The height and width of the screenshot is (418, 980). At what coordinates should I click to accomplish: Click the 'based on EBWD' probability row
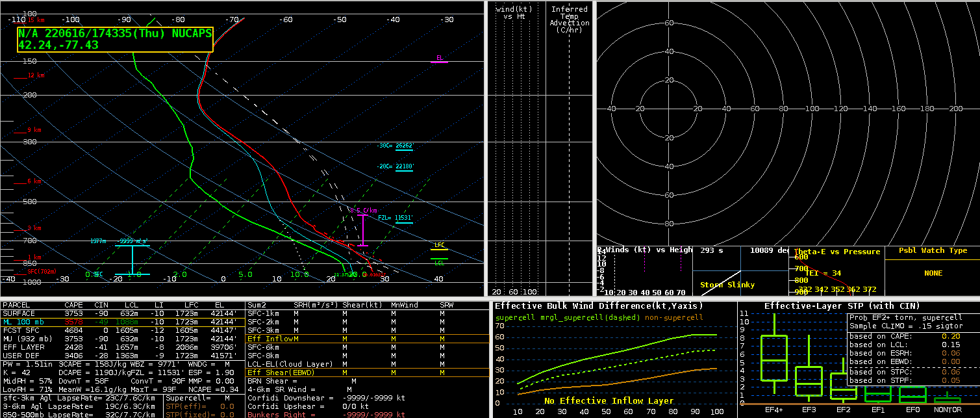pos(912,361)
